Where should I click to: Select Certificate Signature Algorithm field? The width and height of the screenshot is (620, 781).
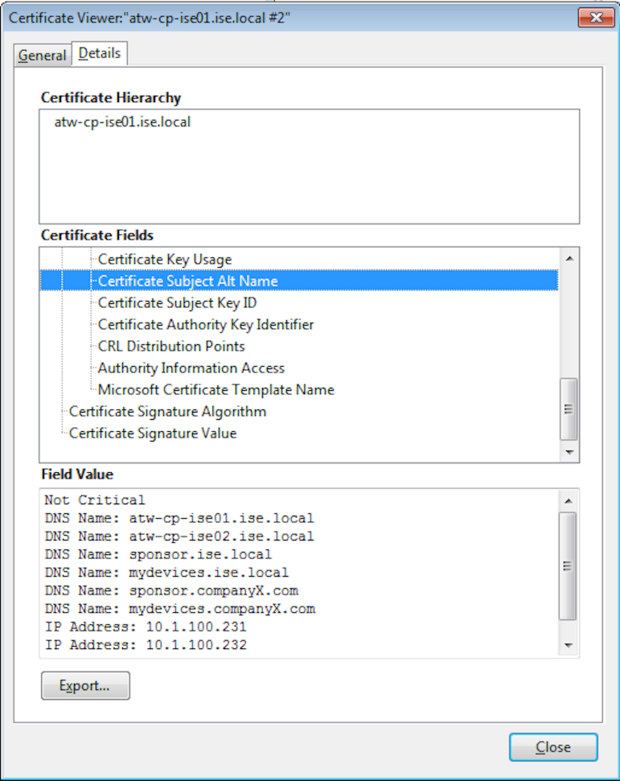167,411
